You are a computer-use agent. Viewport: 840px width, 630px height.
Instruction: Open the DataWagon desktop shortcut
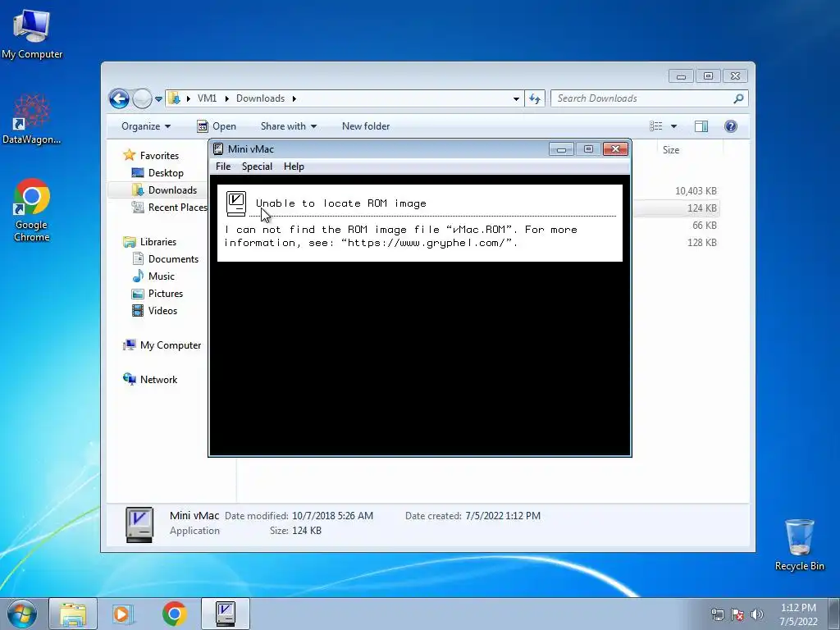click(32, 119)
